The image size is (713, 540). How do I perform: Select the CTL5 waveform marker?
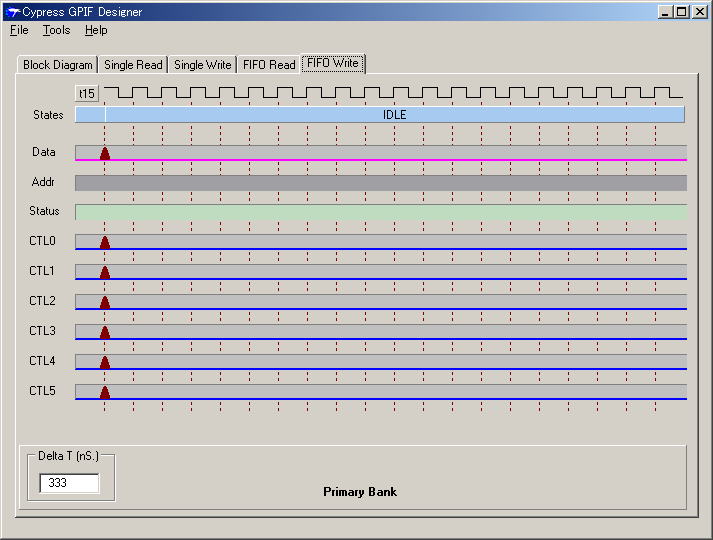105,392
